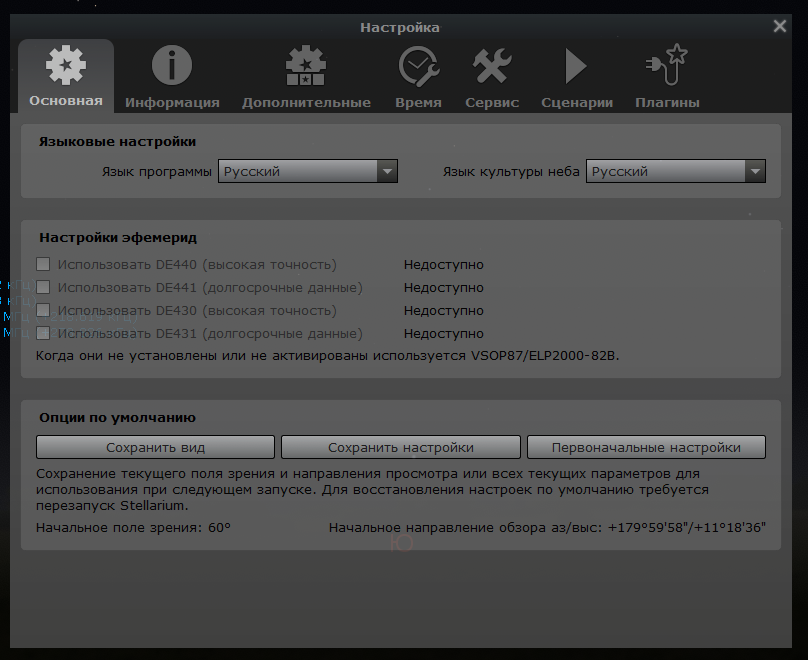Select the Основная tab label
Viewport: 808px width, 660px height.
point(66,100)
